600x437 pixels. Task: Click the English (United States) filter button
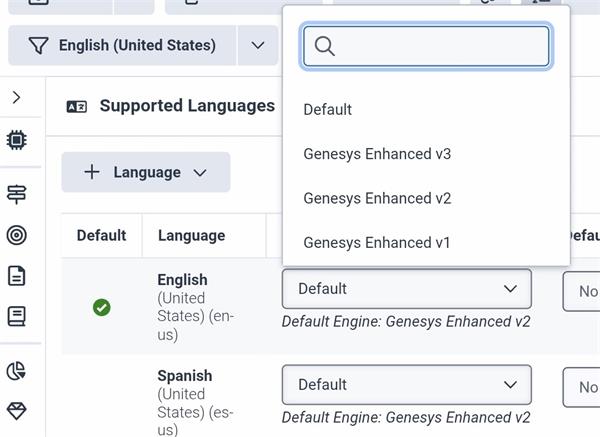click(x=123, y=45)
